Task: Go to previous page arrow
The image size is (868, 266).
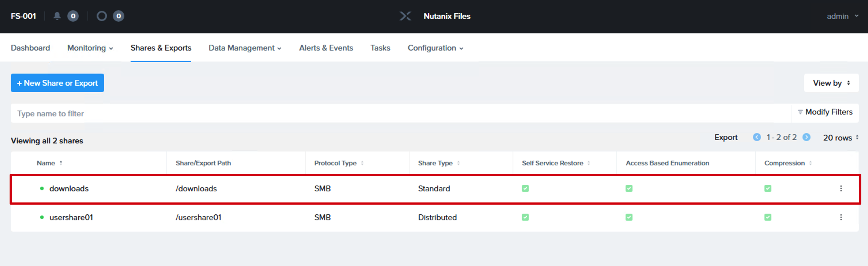Action: [756, 137]
